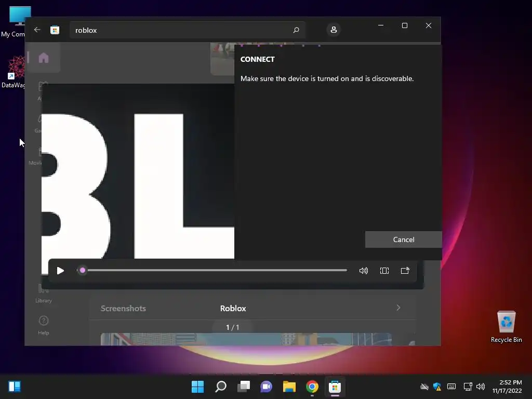Go back with the Store back arrow
The width and height of the screenshot is (532, 399).
[37, 30]
